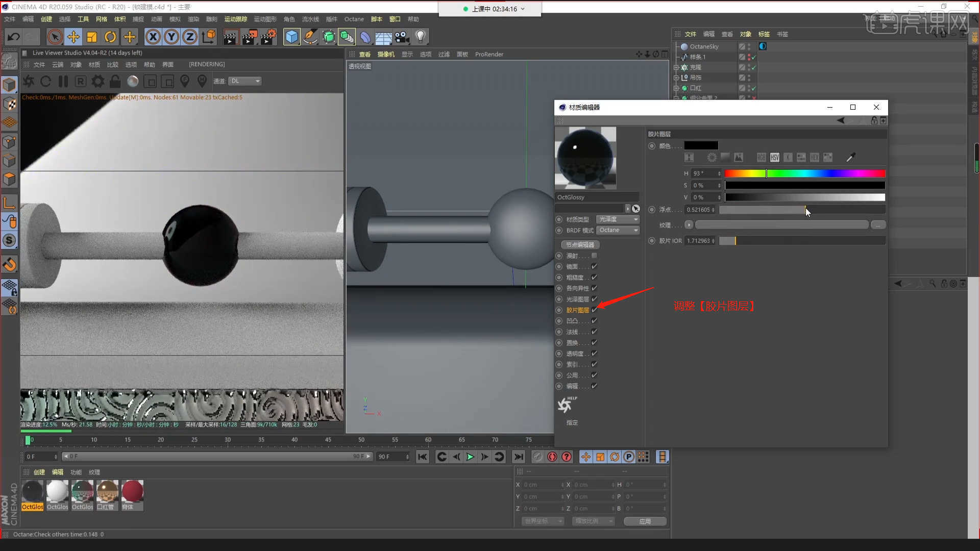Open the 世界坐标 dropdown
This screenshot has height=551, width=980.
(543, 521)
